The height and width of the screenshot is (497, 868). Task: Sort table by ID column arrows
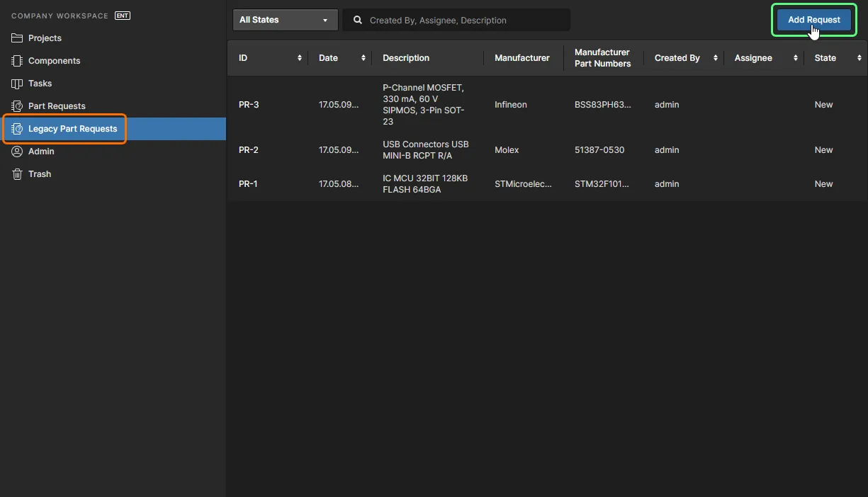[300, 58]
